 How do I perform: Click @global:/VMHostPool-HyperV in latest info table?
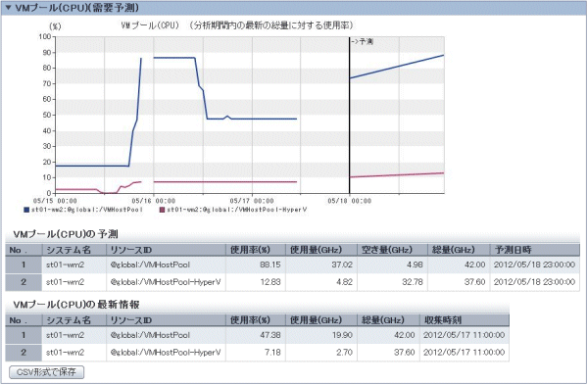[166, 352]
